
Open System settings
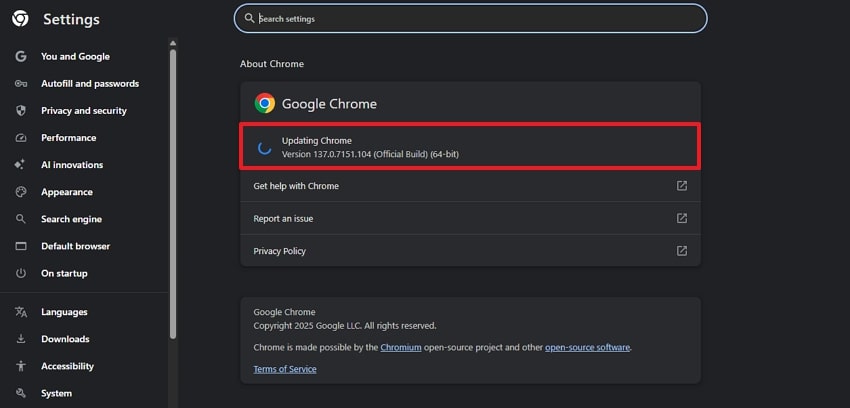[56, 393]
